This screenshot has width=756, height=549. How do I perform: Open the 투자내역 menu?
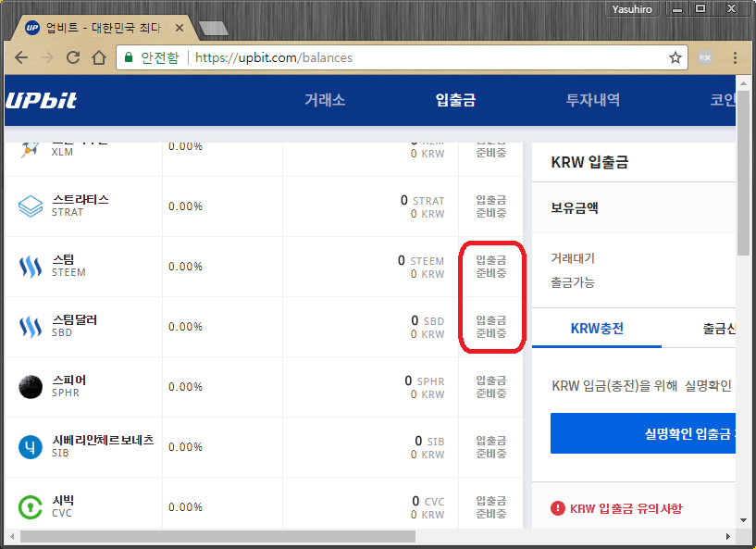tap(593, 100)
